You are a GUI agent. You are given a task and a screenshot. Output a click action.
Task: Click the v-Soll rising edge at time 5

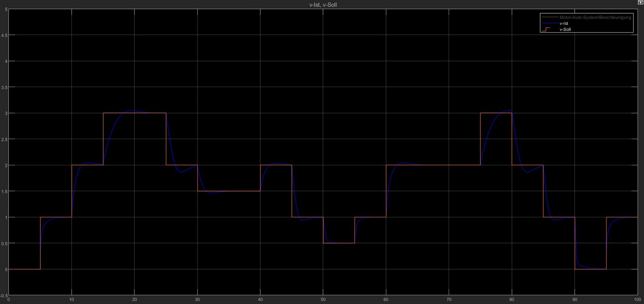[40, 242]
